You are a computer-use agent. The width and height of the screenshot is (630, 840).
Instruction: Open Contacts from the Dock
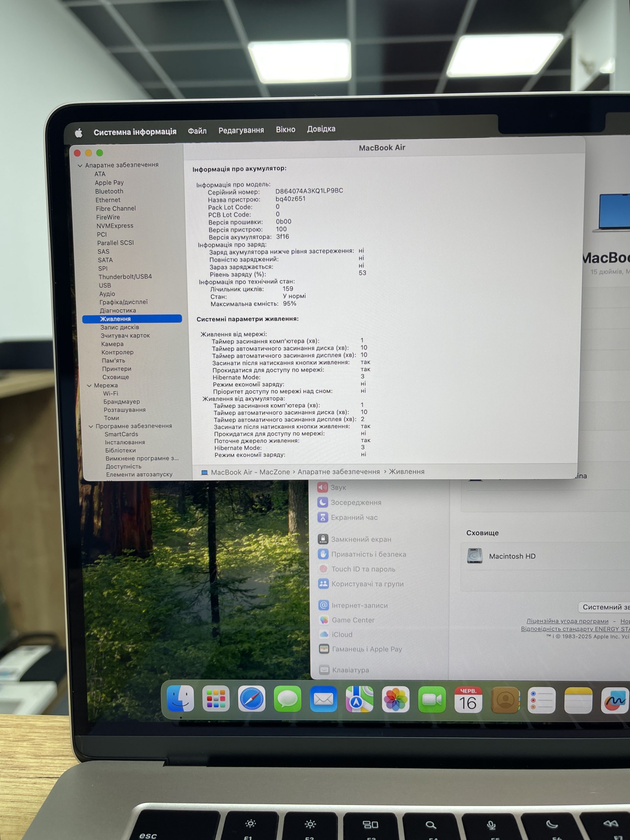(505, 700)
